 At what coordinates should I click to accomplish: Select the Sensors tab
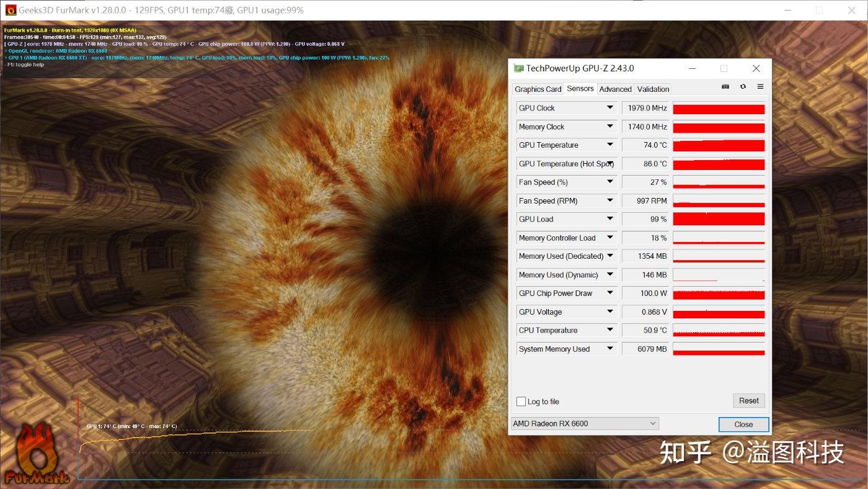tap(580, 89)
